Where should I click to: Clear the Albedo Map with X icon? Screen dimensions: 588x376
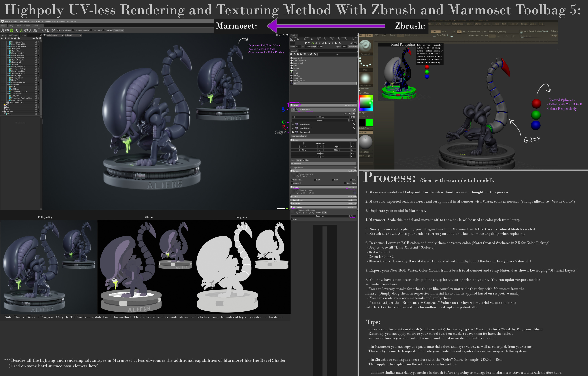coord(313,193)
